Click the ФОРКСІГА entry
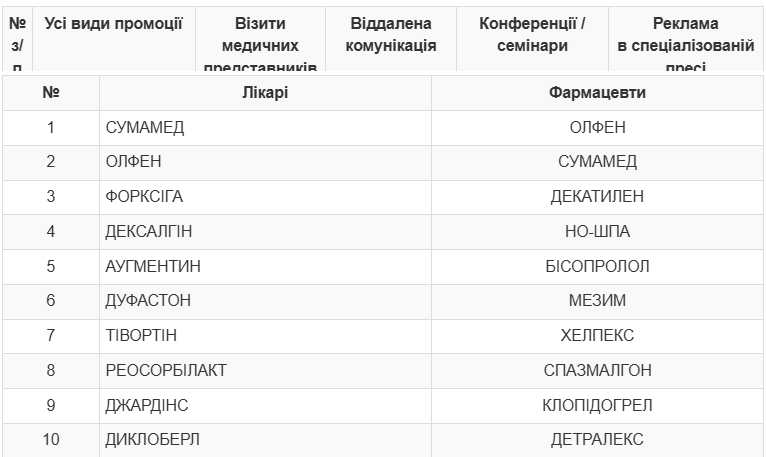This screenshot has height=457, width=766. [144, 196]
